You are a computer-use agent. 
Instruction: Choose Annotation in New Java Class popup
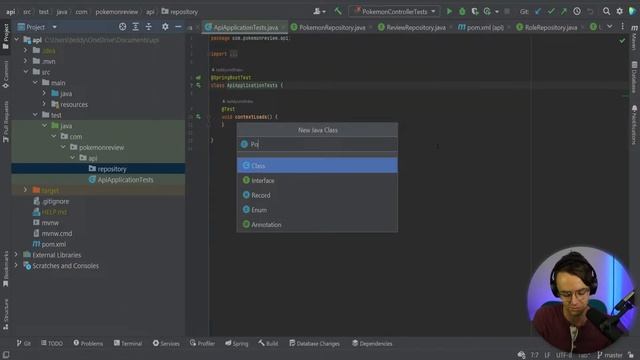coord(317,224)
